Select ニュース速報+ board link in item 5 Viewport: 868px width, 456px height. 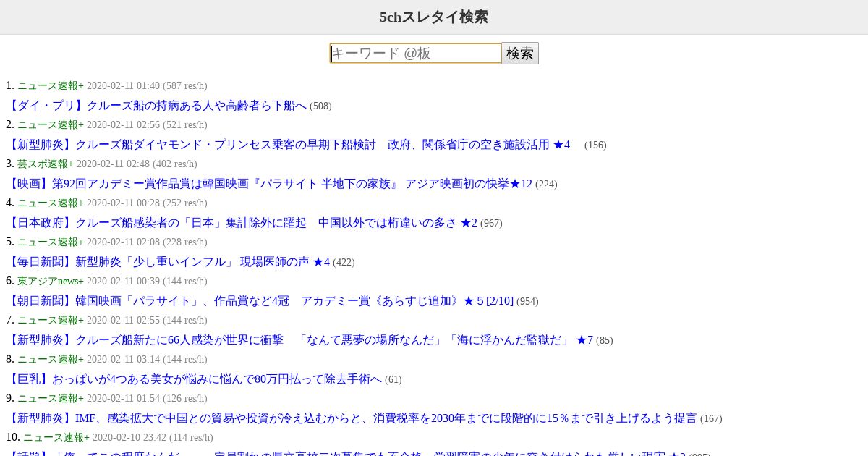(51, 242)
